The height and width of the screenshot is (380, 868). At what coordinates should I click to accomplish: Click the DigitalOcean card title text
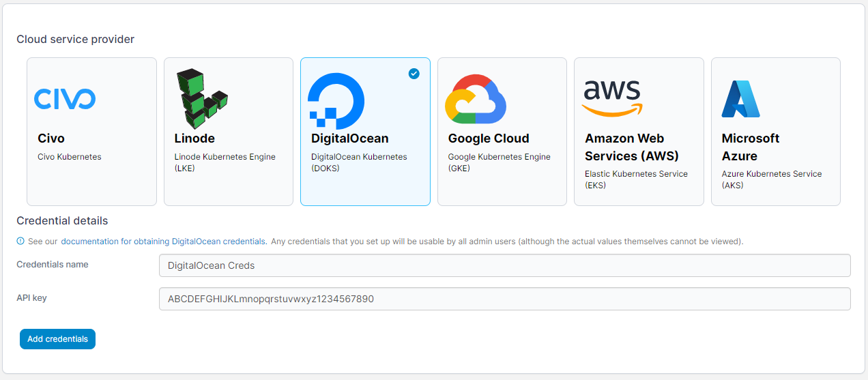(350, 138)
